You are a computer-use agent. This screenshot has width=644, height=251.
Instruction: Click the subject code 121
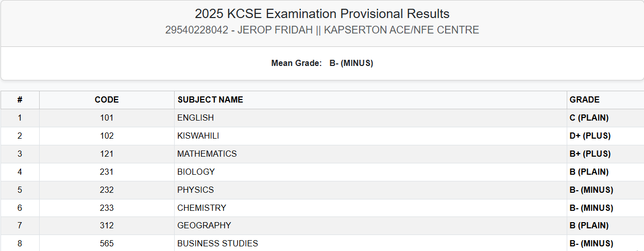(x=107, y=154)
